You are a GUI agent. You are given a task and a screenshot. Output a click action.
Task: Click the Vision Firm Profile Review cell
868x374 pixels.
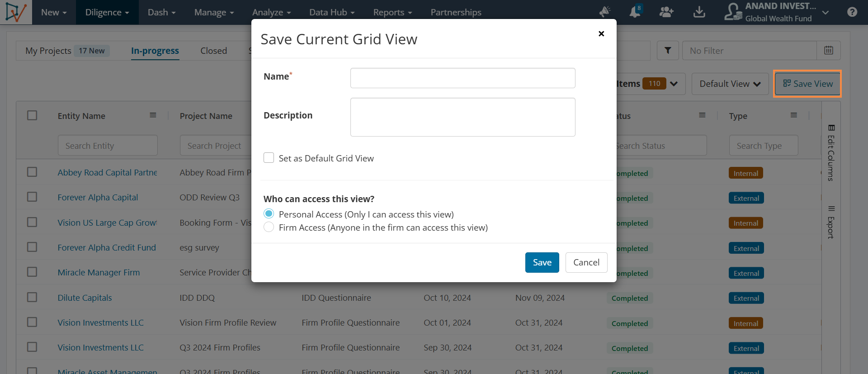(x=228, y=322)
